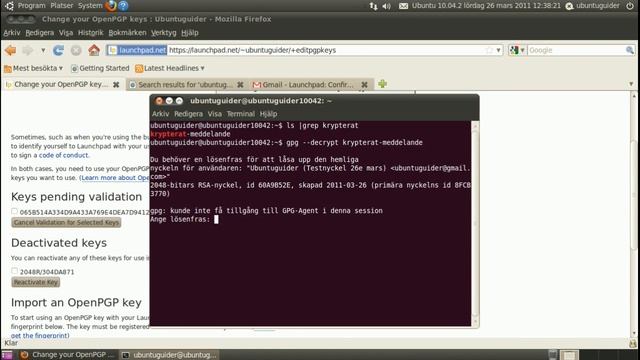640x360 pixels.
Task: Click the Firefox taskbar entry 'Change your OpenPGP'
Action: (68, 355)
